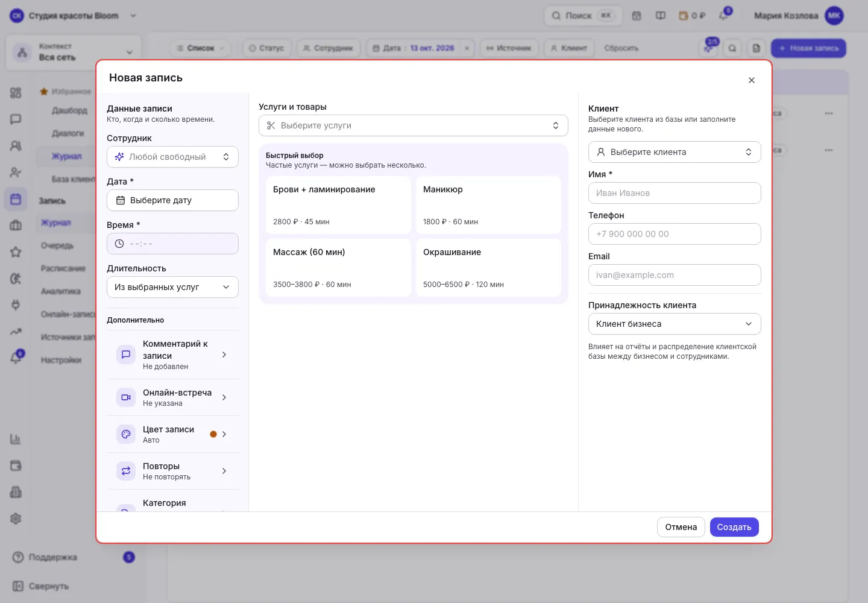Open the Длительность dropdown
The height and width of the screenshot is (603, 868).
(172, 287)
